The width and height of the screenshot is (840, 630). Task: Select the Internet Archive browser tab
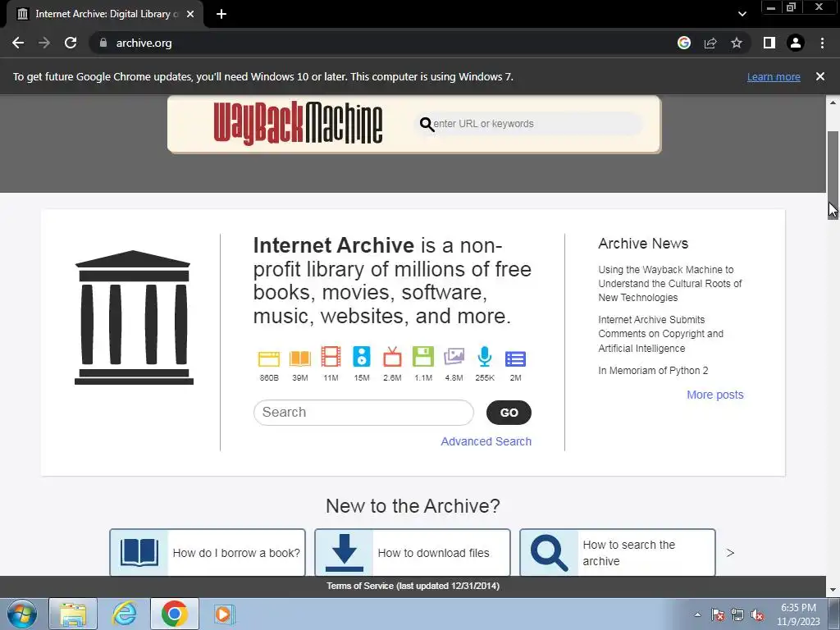click(104, 14)
